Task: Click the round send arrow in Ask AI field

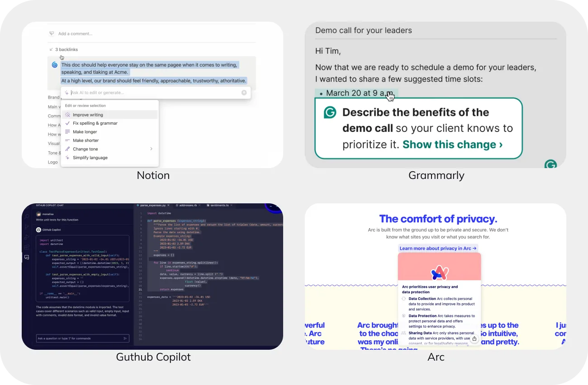Action: (244, 93)
